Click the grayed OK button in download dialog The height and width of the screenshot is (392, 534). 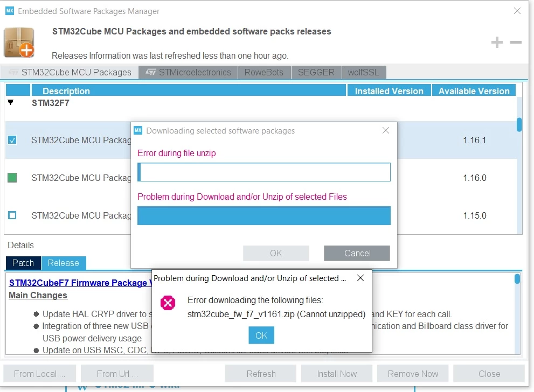tap(276, 253)
